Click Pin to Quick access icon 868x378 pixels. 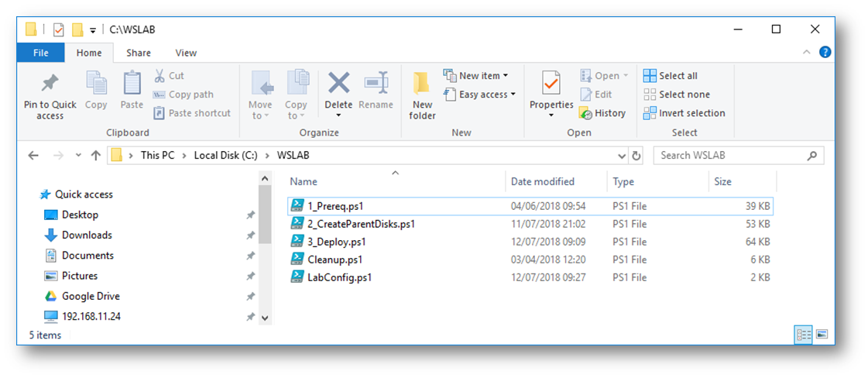pos(50,84)
